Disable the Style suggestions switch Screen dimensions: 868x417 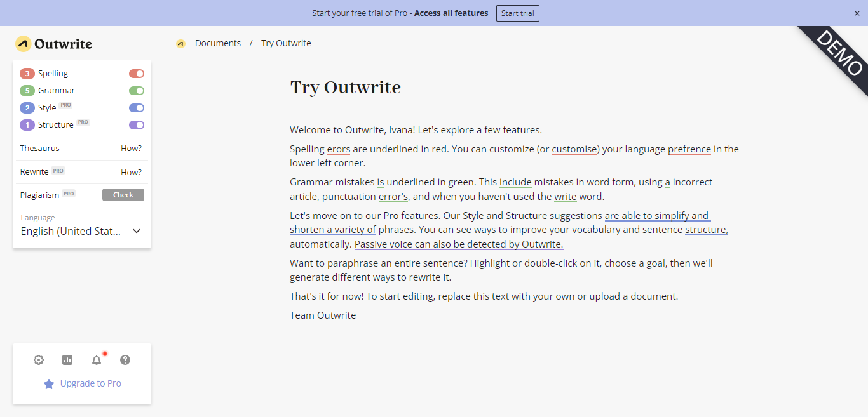click(x=136, y=108)
